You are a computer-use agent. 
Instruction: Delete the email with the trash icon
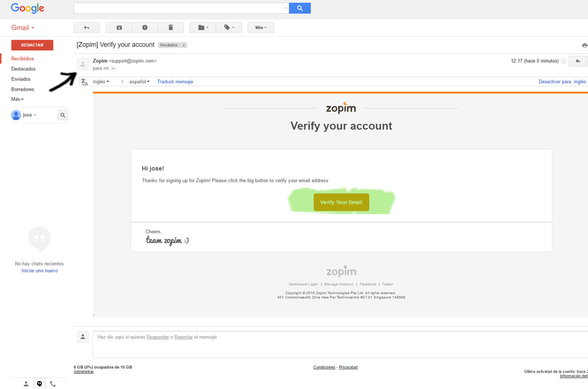171,28
